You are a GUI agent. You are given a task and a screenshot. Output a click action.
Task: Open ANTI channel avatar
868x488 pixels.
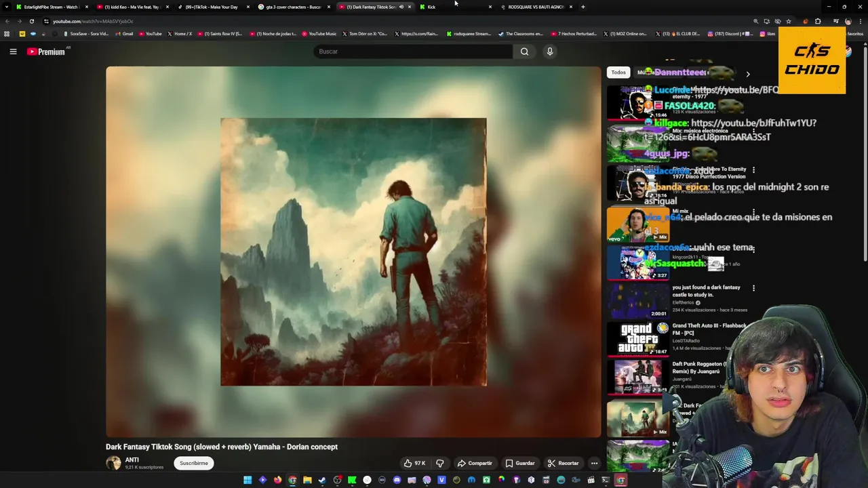(x=113, y=463)
